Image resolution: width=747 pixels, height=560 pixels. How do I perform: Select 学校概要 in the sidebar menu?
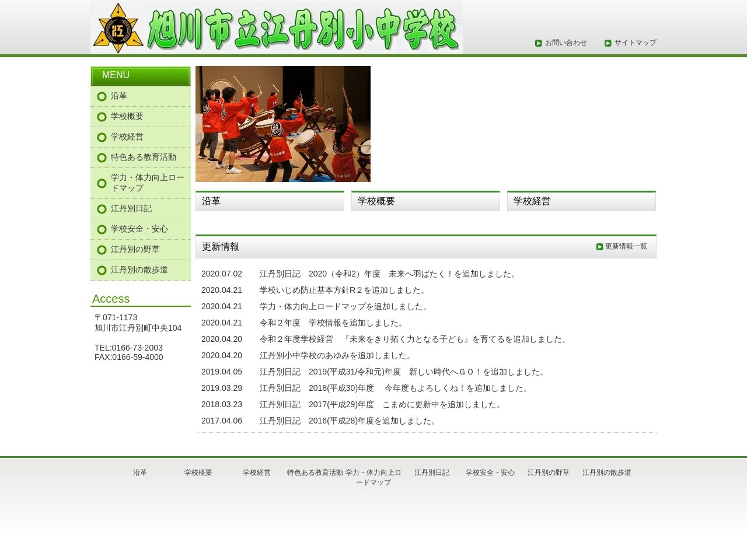141,117
